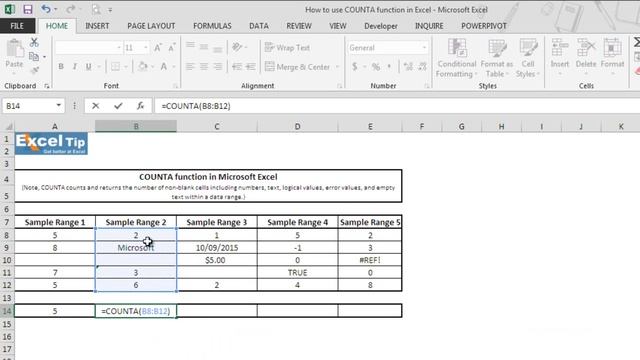Center text horizontally

pos(204,67)
